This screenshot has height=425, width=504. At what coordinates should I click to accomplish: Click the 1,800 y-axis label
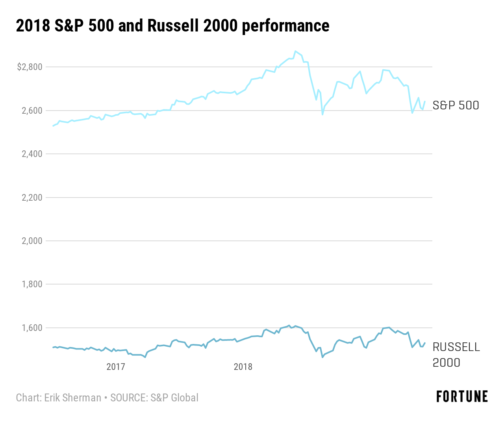pyautogui.click(x=32, y=284)
